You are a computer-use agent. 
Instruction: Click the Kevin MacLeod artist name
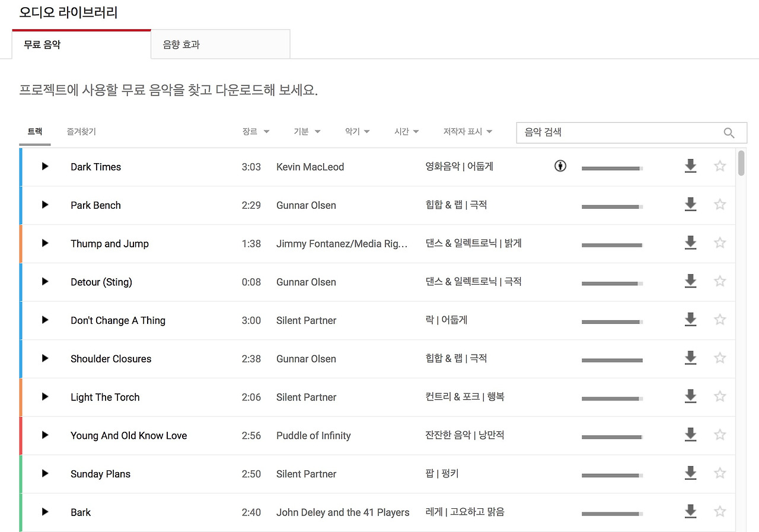coord(310,167)
